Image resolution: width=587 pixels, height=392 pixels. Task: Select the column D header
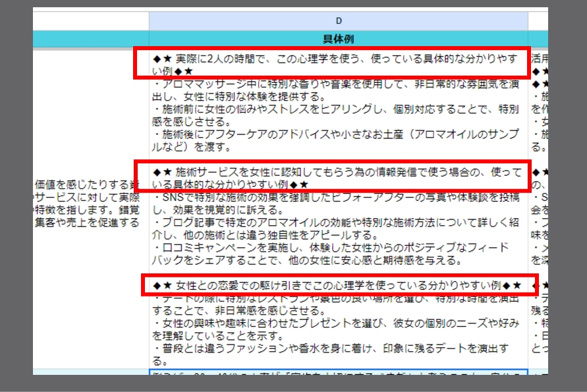339,21
